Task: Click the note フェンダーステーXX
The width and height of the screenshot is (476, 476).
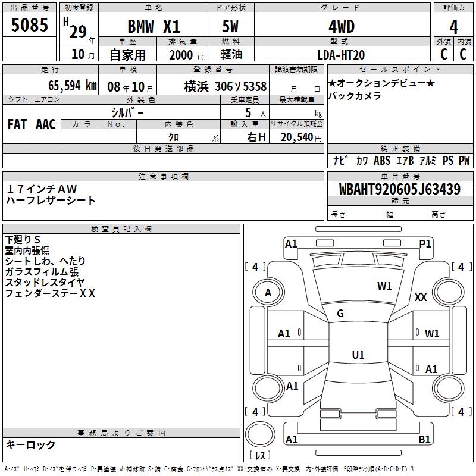Action: click(50, 293)
